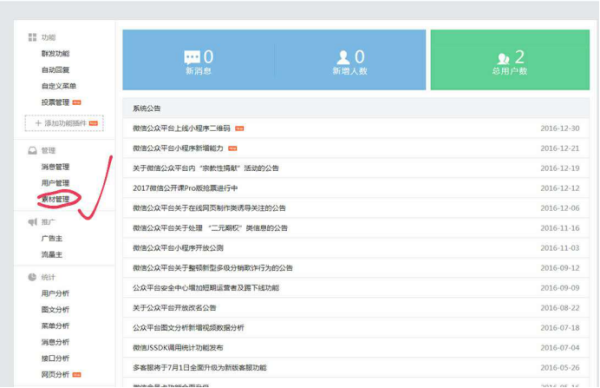The height and width of the screenshot is (388, 600).
Task: Click the new messages speech bubble icon
Action: tap(192, 57)
